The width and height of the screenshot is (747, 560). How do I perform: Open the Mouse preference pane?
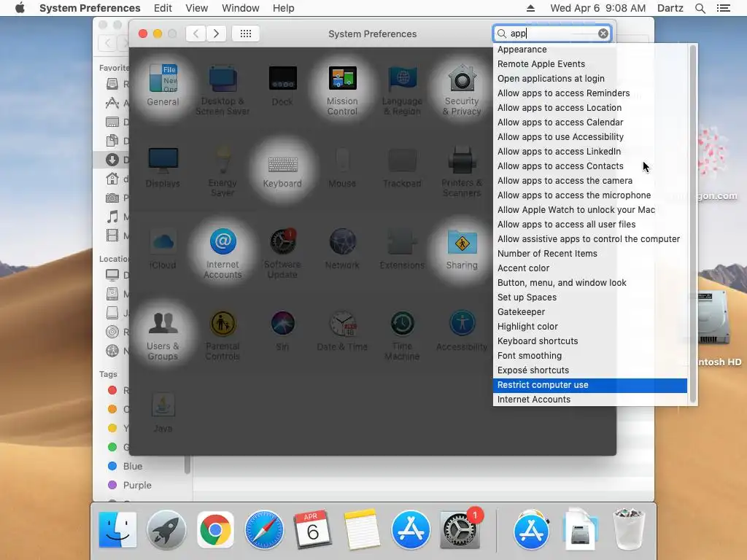342,167
